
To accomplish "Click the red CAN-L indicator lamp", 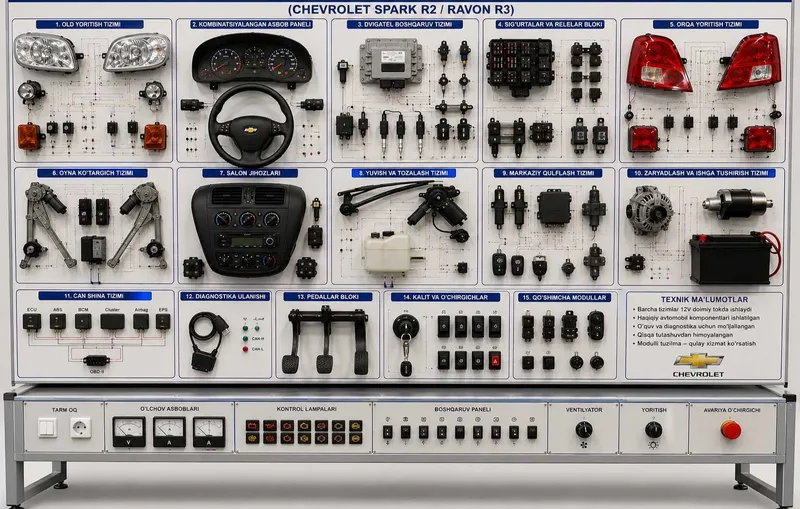I will pyautogui.click(x=245, y=349).
